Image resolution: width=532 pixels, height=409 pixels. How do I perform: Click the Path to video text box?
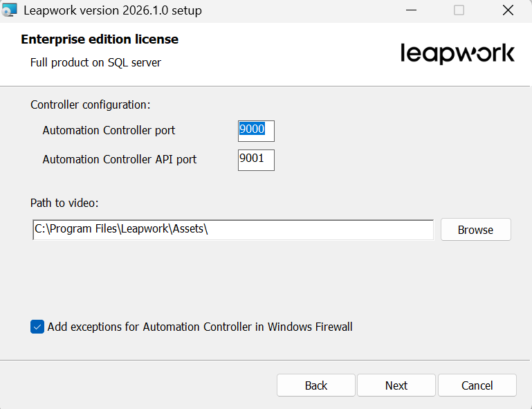pyautogui.click(x=233, y=230)
